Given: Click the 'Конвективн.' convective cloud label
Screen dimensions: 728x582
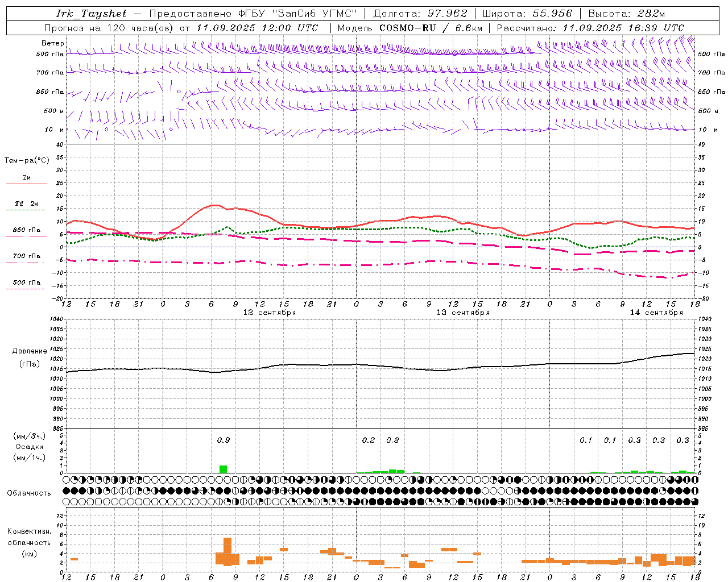Looking at the screenshot, I should tap(29, 531).
